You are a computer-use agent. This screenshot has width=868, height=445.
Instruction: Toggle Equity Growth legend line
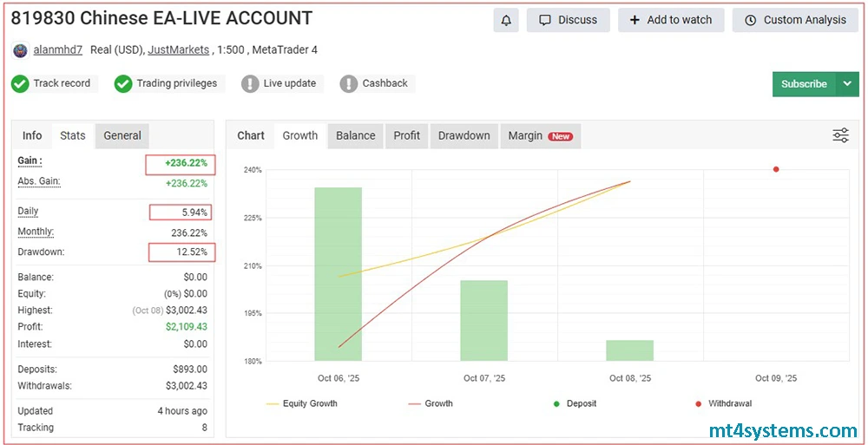coord(301,403)
